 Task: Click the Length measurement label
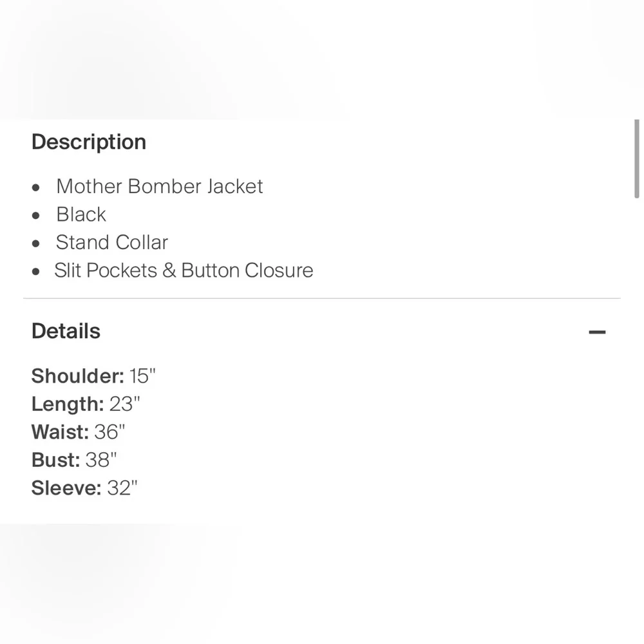pyautogui.click(x=67, y=404)
